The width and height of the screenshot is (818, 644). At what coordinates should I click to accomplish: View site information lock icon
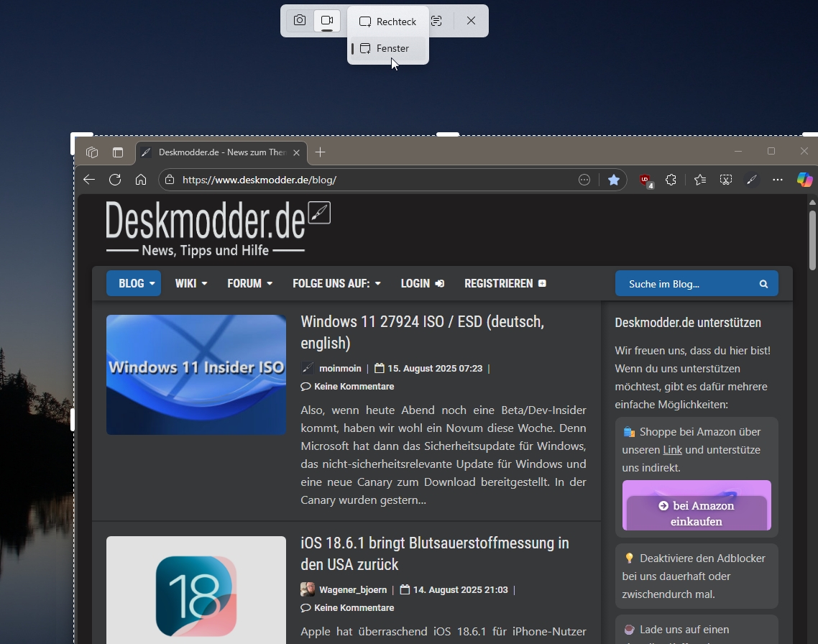tap(170, 180)
